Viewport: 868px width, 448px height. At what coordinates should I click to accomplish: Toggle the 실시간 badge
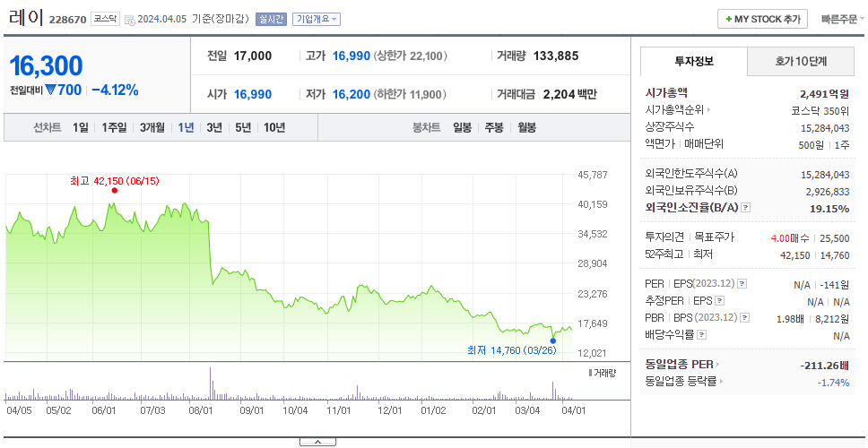coord(271,19)
